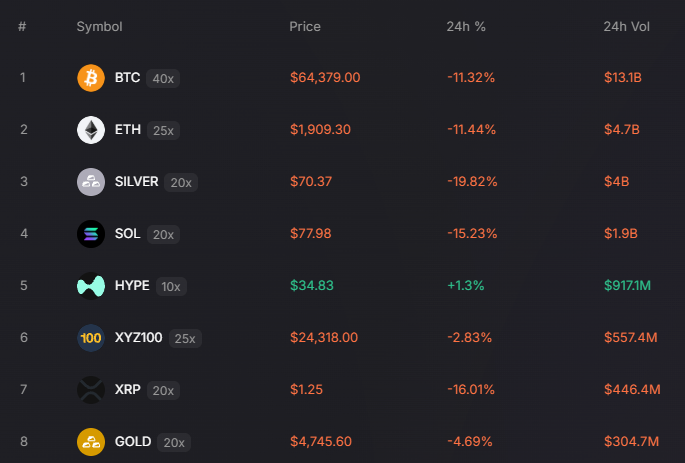Image resolution: width=685 pixels, height=463 pixels.
Task: Click the XYZ100 25x leverage badge
Action: (185, 338)
